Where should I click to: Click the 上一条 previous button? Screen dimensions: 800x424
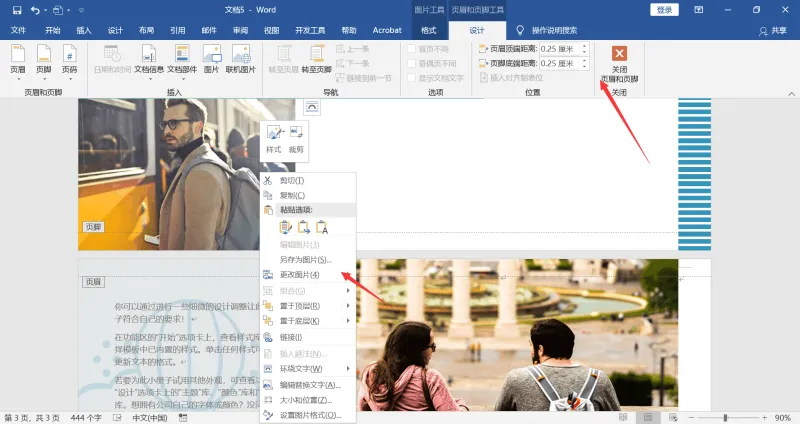pyautogui.click(x=353, y=49)
